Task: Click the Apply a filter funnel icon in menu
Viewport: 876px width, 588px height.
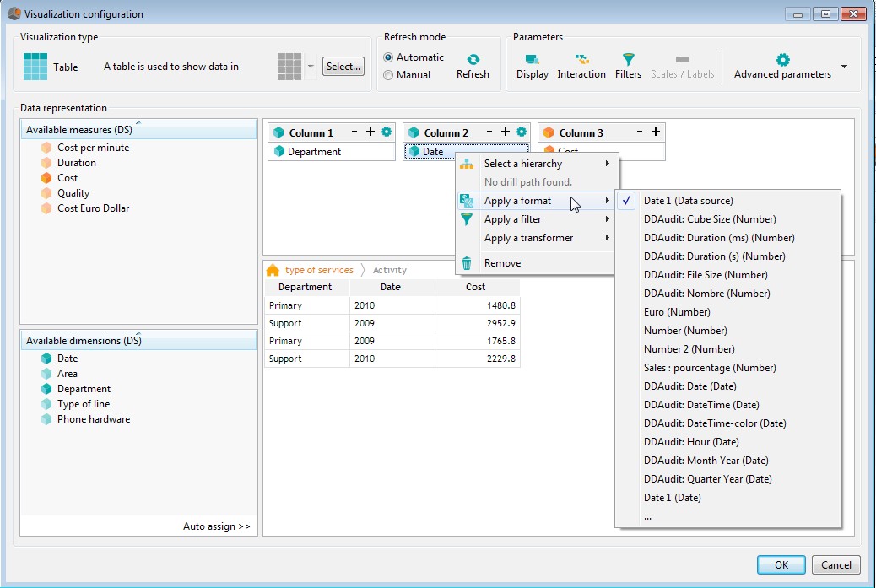Action: [x=467, y=219]
